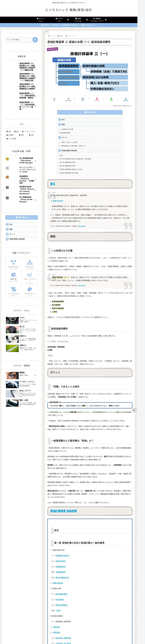Image resolution: width=145 pixels, height=644 pixels.
Task: Open 知識 in the navigation bar
Action: (x=78, y=20)
